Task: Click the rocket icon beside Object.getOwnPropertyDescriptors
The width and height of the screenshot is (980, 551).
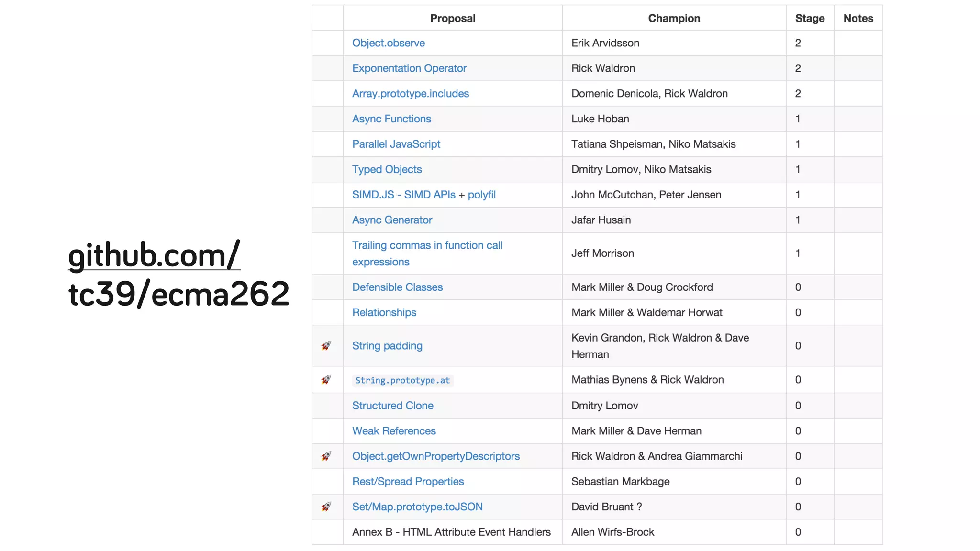Action: 326,456
